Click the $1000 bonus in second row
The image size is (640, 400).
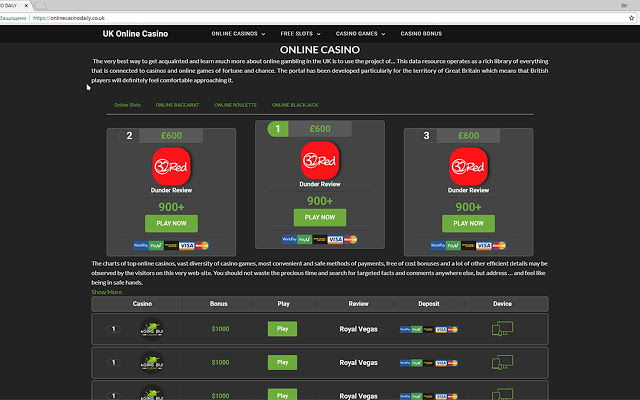(220, 362)
